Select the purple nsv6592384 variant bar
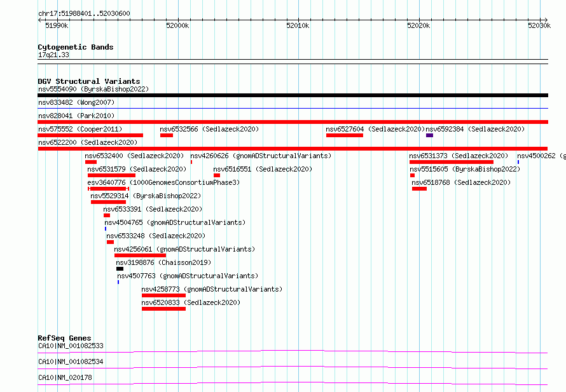This screenshot has height=392, width=566. point(429,135)
